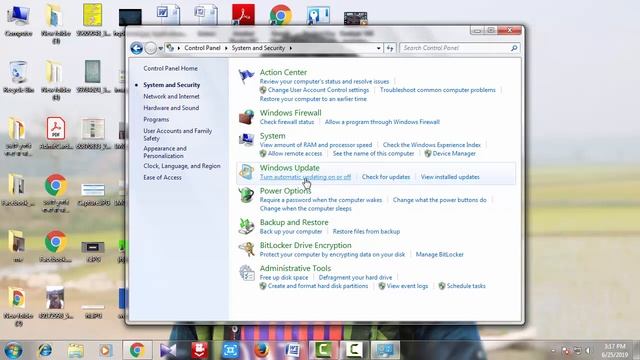Go to Control Panel Home
The height and width of the screenshot is (360, 640).
pyautogui.click(x=170, y=69)
